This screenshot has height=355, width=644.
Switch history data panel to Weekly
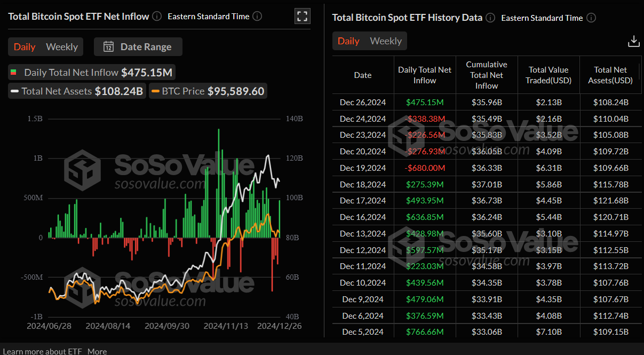pos(386,41)
